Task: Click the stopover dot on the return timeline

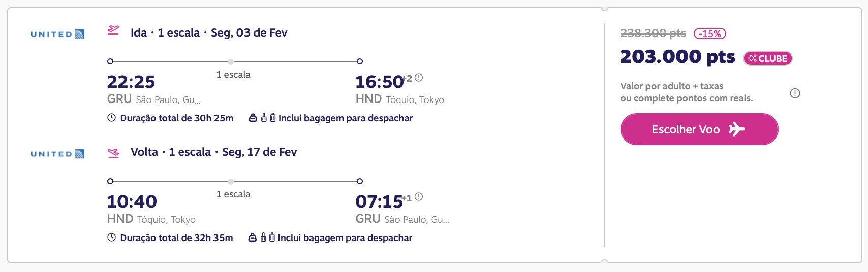Action: (231, 181)
